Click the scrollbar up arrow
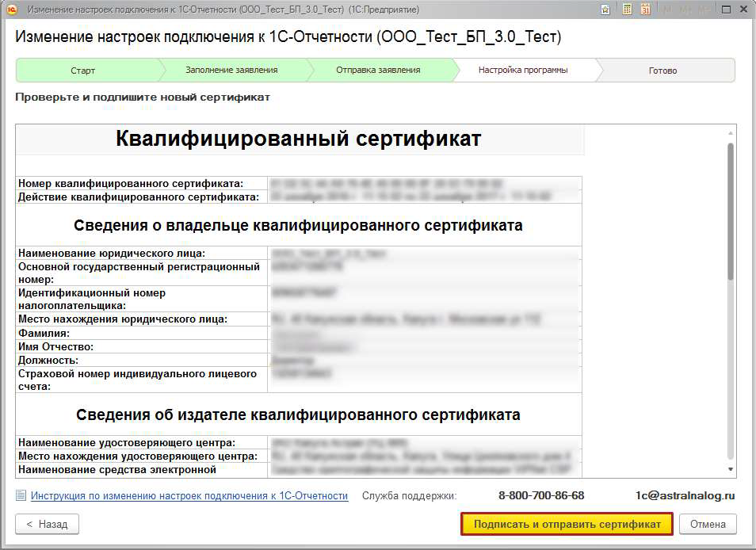 pos(731,132)
